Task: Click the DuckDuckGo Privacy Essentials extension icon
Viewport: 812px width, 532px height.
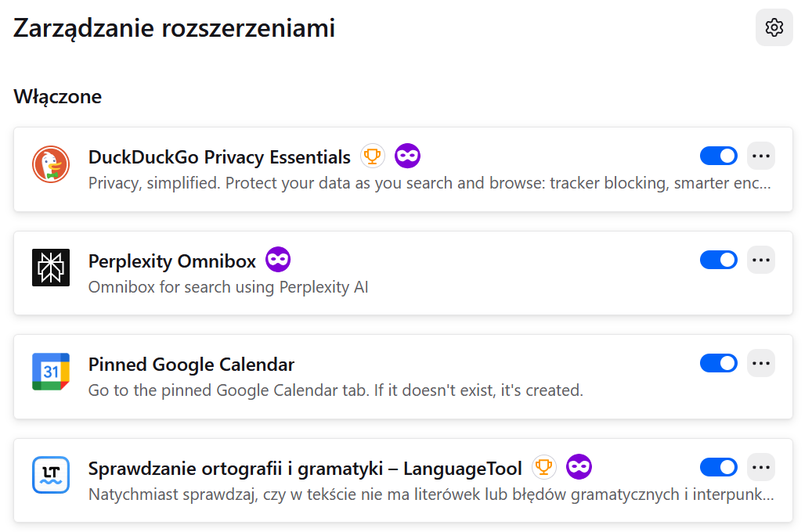Action: (50, 165)
